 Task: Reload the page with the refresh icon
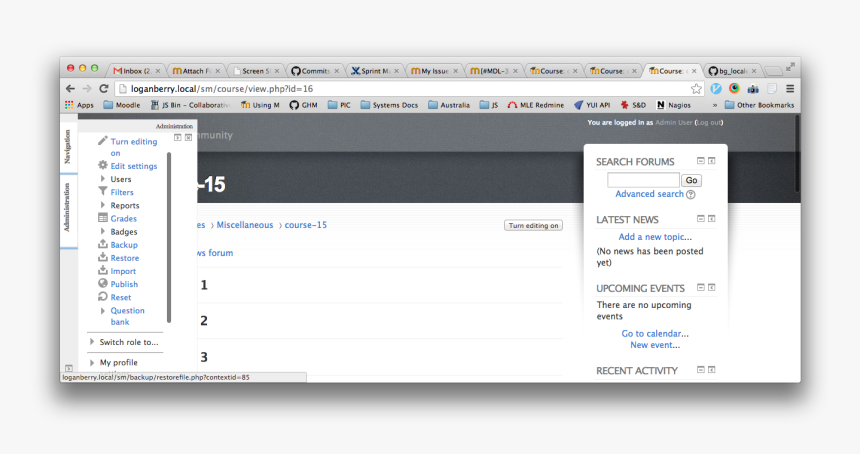tap(104, 88)
